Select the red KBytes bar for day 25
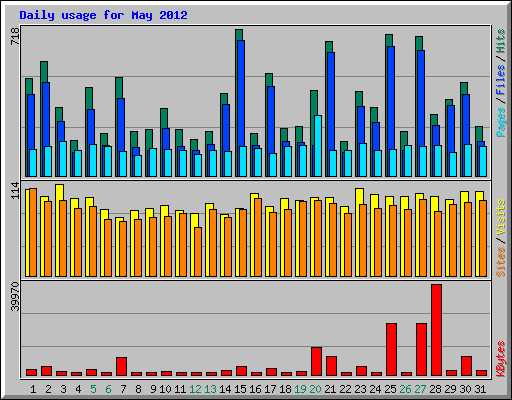Screen dimensions: 512x400 (391, 349)
